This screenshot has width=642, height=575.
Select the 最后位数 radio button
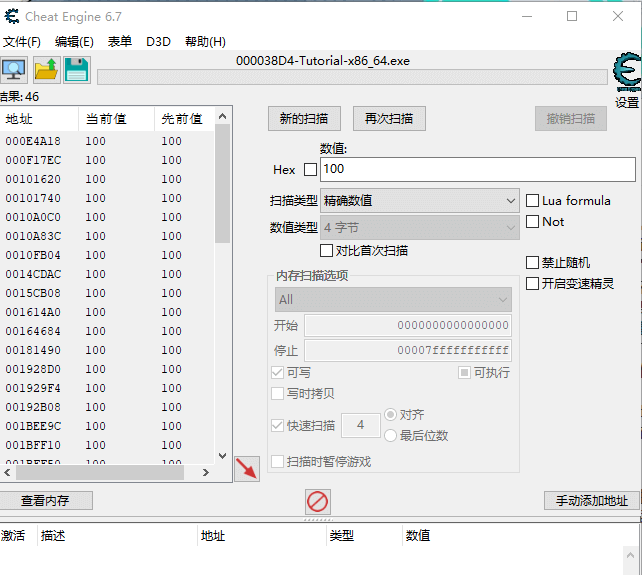pyautogui.click(x=391, y=435)
